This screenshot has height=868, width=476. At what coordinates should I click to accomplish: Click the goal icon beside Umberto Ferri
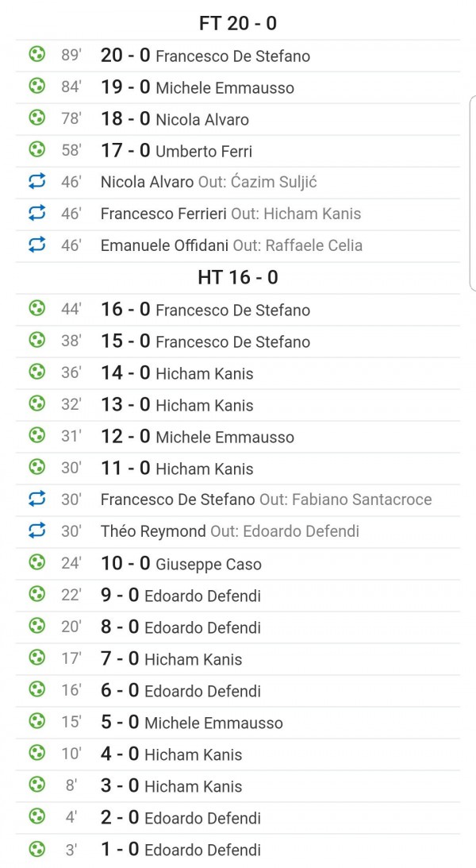coord(36,150)
